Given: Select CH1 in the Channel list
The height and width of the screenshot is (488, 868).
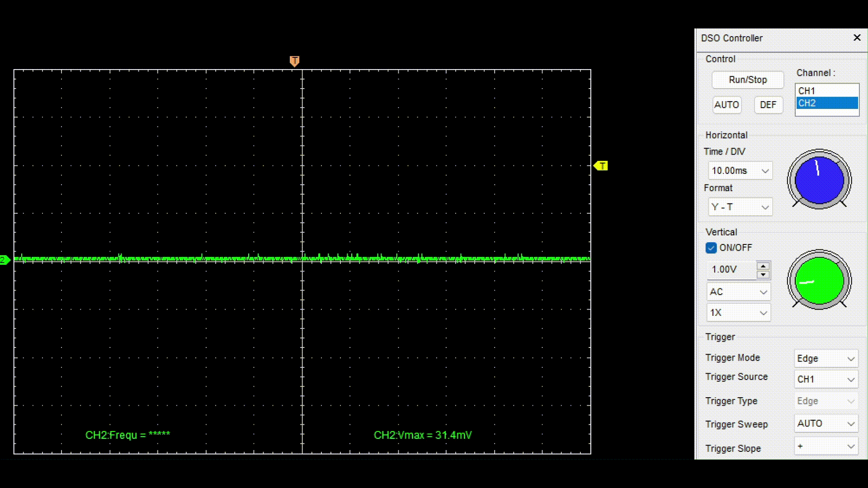Looking at the screenshot, I should click(826, 91).
